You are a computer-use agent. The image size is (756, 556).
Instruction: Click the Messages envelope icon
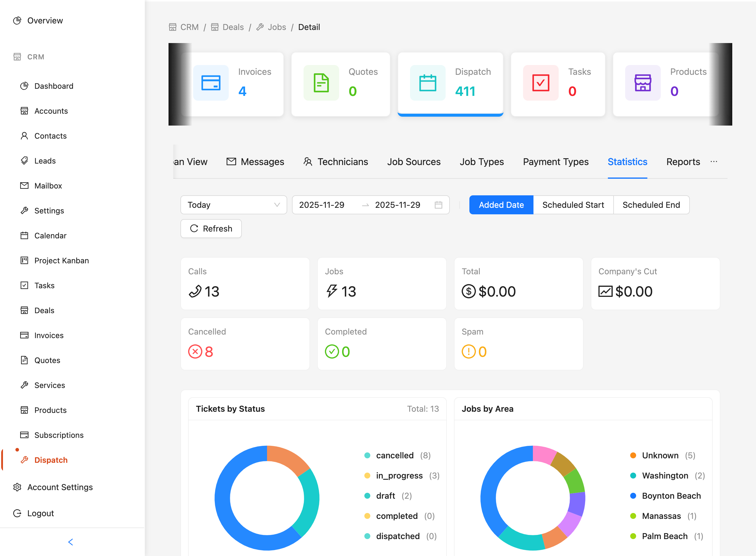point(231,161)
